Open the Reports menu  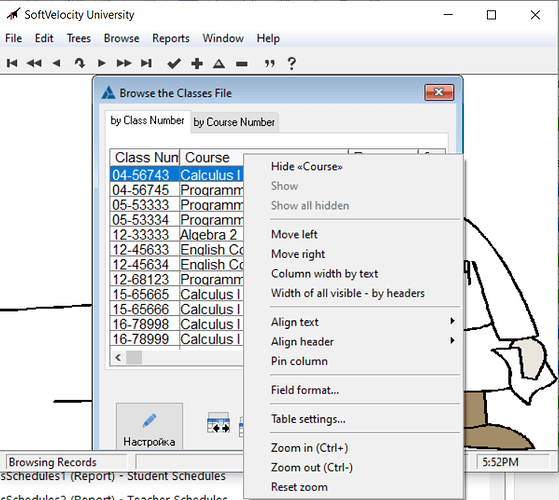171,38
